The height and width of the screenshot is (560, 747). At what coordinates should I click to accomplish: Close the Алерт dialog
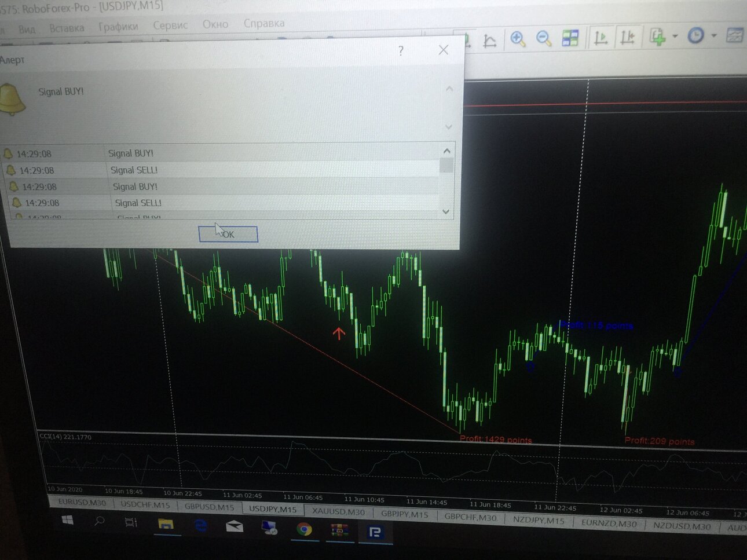click(x=444, y=50)
